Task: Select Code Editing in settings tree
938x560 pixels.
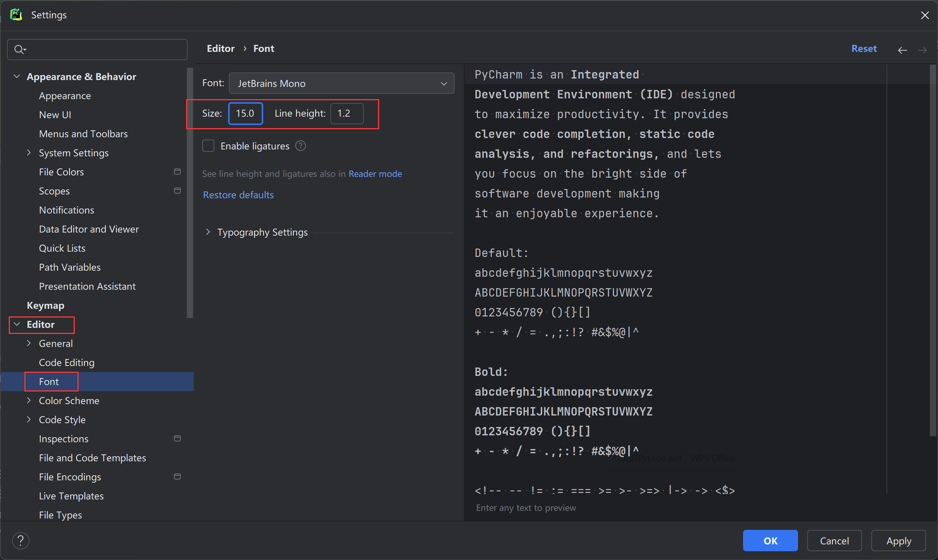Action: tap(67, 363)
